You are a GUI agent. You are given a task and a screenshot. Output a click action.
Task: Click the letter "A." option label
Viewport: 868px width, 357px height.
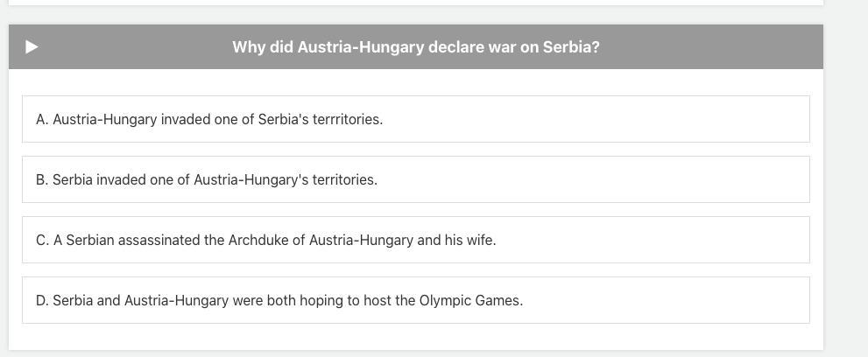pos(42,120)
